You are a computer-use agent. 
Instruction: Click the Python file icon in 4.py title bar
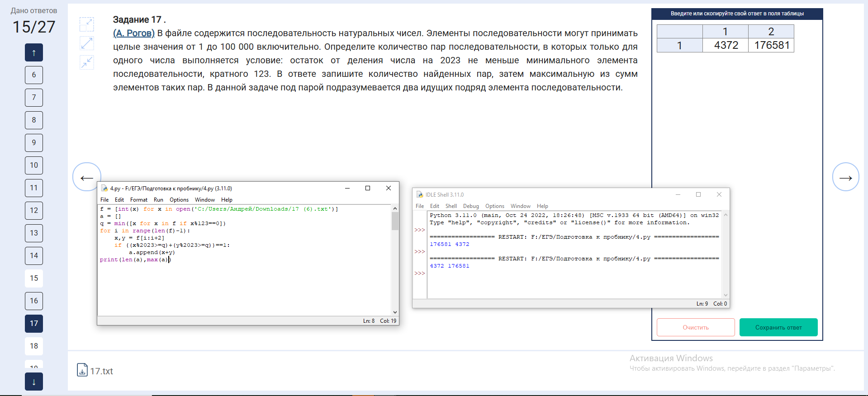104,189
